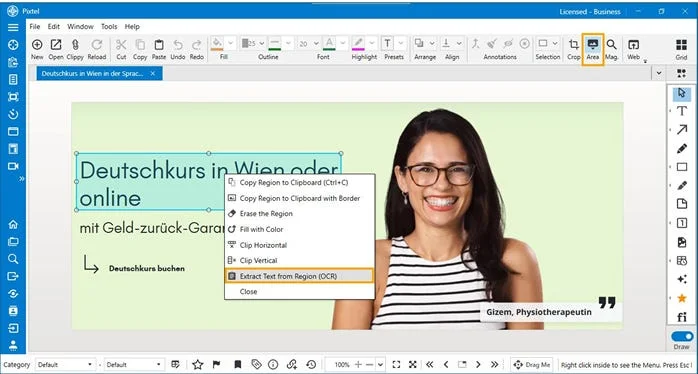Go to next image with right chevron
Image resolution: width=698 pixels, height=374 pixels.
point(478,365)
